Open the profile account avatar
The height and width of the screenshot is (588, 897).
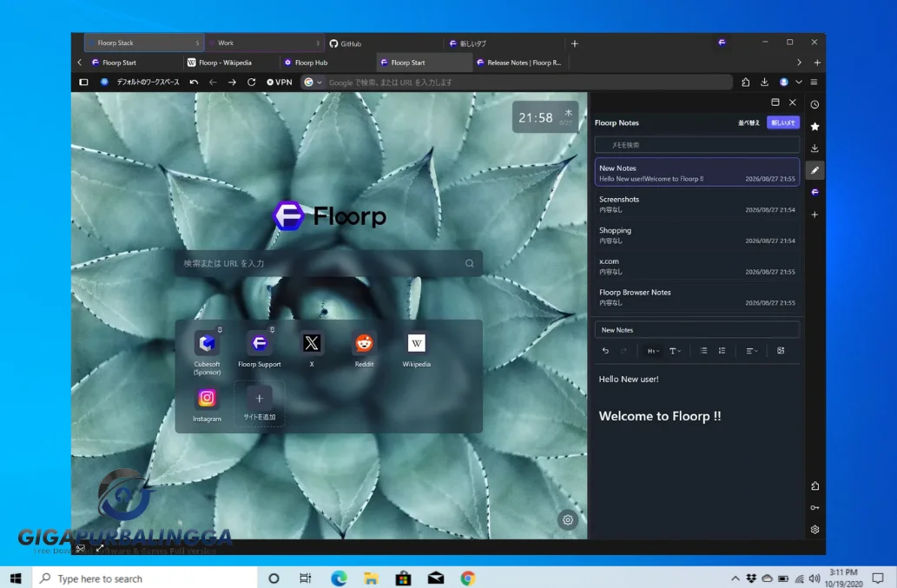[x=784, y=83]
